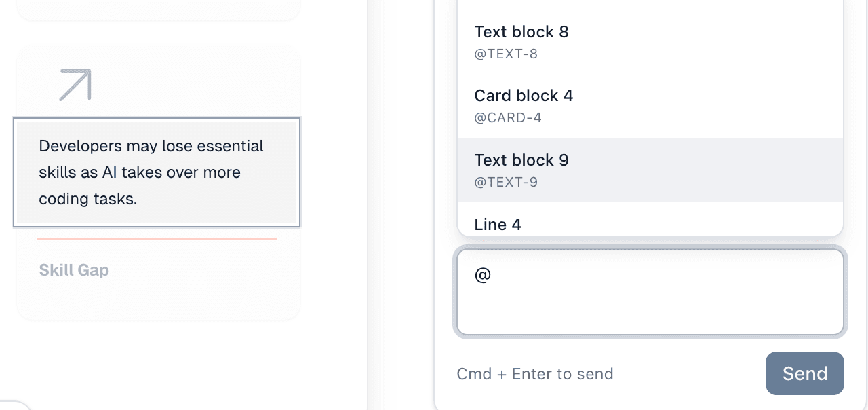Click the @TEXT-9 reference tag
This screenshot has width=868, height=410.
point(506,182)
